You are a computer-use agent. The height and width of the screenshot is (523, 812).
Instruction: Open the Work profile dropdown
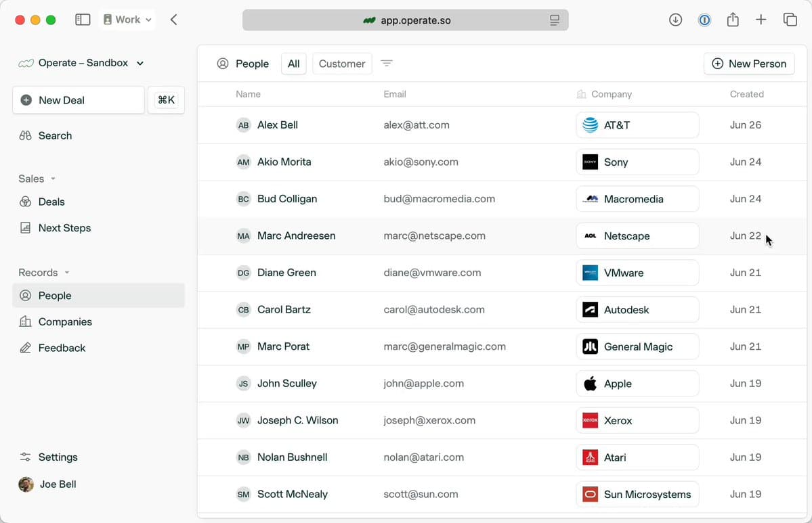127,20
